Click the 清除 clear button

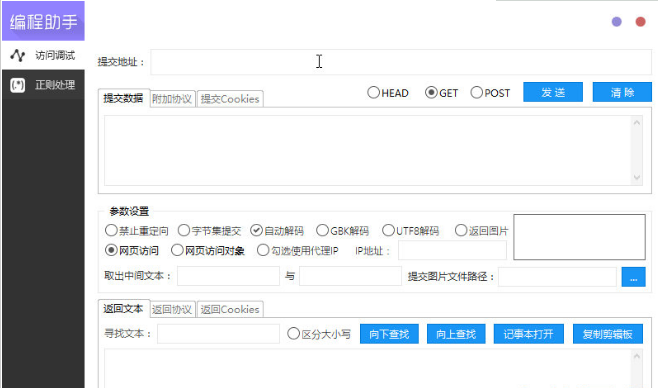(x=622, y=92)
